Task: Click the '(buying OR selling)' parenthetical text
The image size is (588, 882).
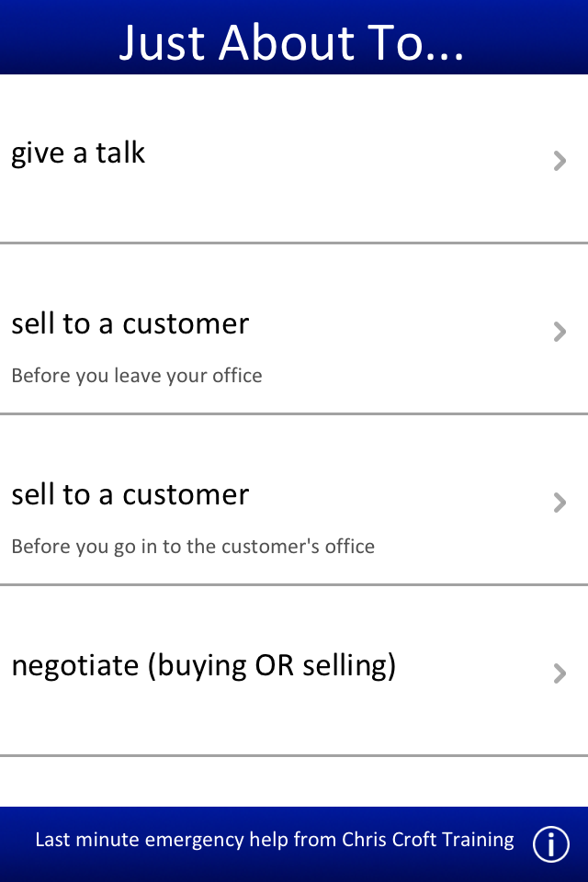Action: [272, 666]
